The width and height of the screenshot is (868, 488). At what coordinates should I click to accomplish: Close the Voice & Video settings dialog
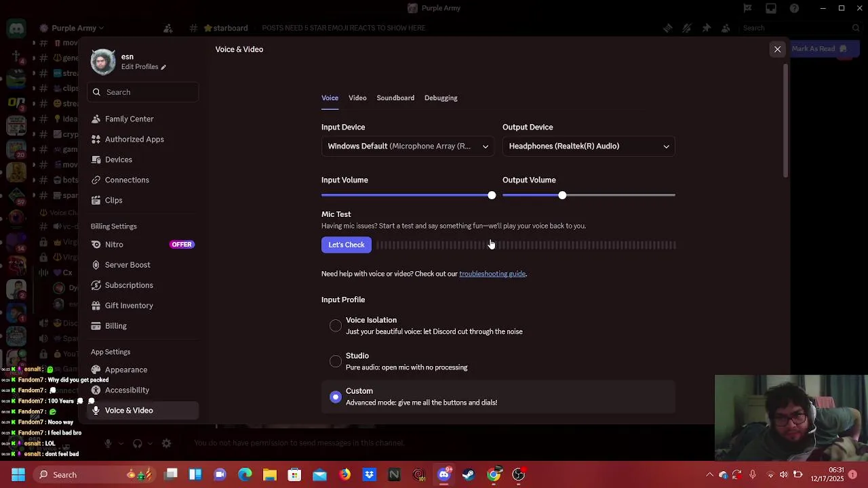[777, 49]
